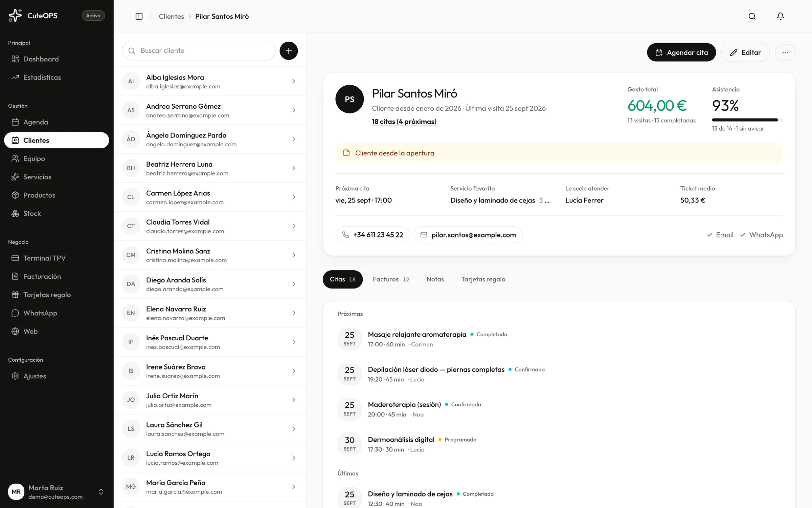Click the Clientes breadcrumb link
Image resolution: width=812 pixels, height=508 pixels.
click(171, 16)
